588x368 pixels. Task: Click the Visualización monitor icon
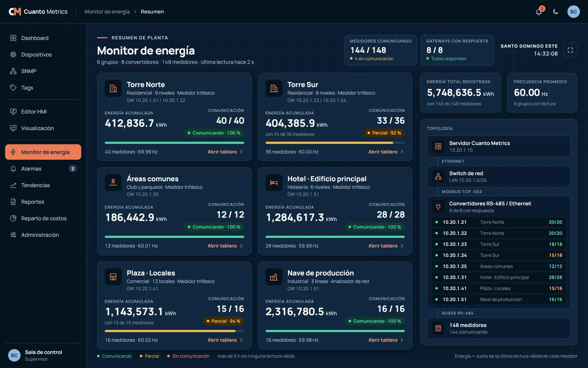coord(13,128)
